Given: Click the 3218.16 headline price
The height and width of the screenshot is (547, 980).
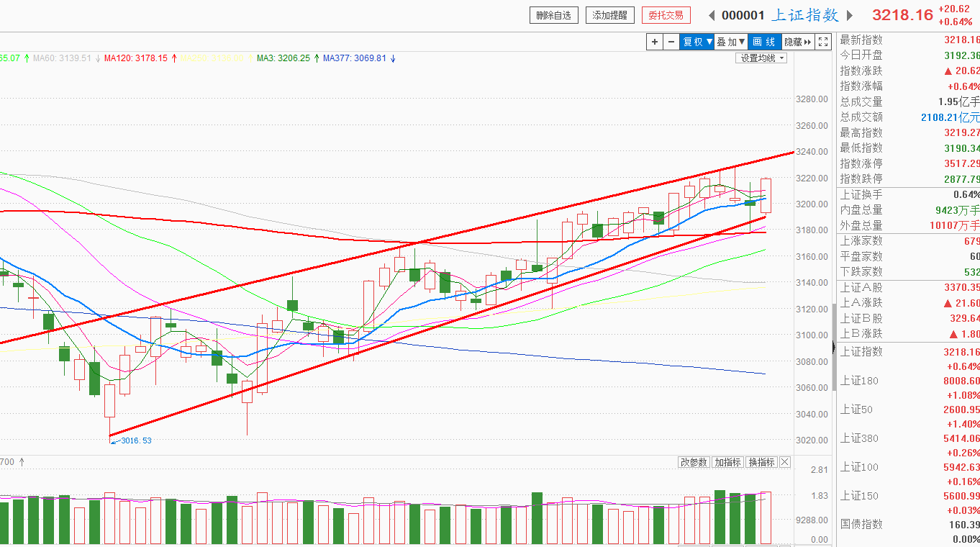Looking at the screenshot, I should tap(902, 15).
